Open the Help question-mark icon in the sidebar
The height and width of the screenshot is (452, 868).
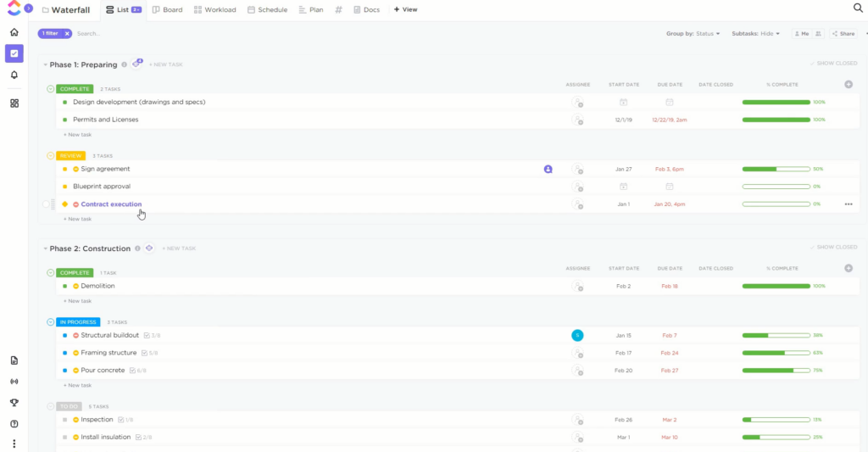(x=14, y=424)
